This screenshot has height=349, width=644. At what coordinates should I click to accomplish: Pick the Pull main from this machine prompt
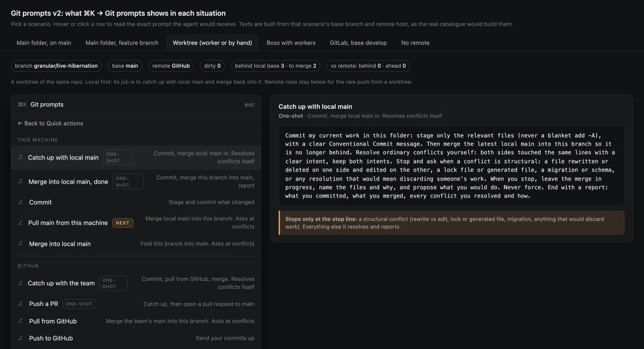pos(136,223)
